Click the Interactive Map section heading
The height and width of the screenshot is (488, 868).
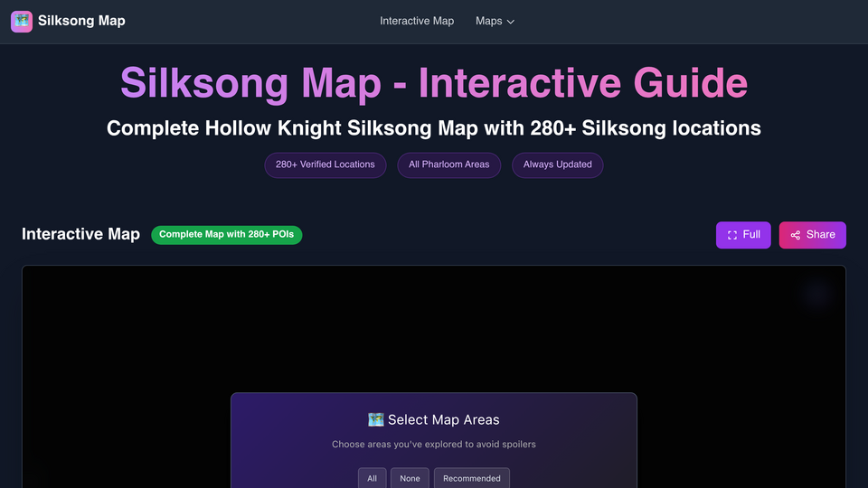[x=80, y=234]
